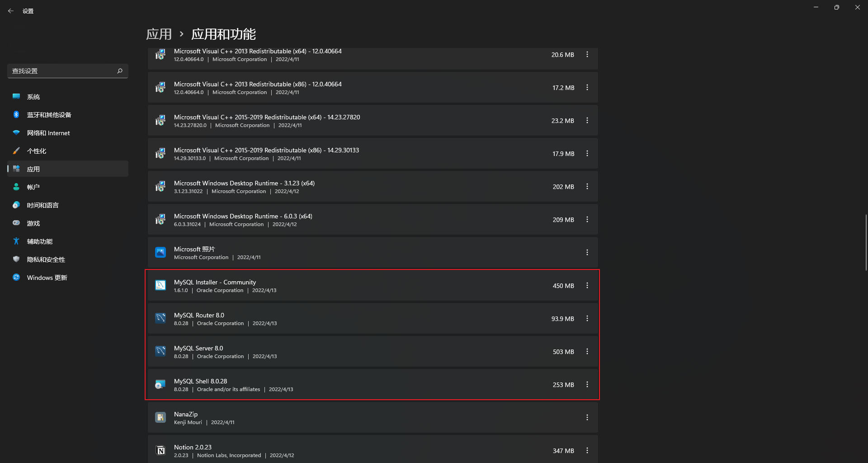The width and height of the screenshot is (868, 463).
Task: Click the 帐户 person icon in sidebar
Action: pyautogui.click(x=16, y=187)
